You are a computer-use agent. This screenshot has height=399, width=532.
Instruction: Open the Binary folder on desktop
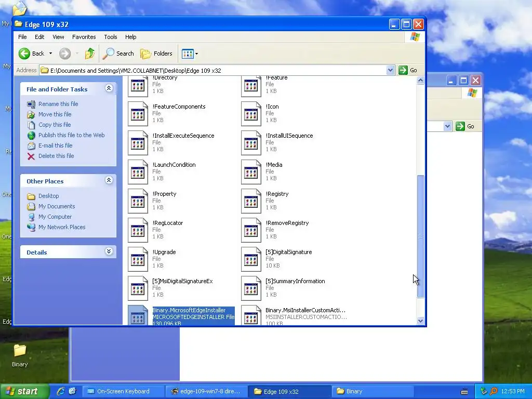click(20, 355)
